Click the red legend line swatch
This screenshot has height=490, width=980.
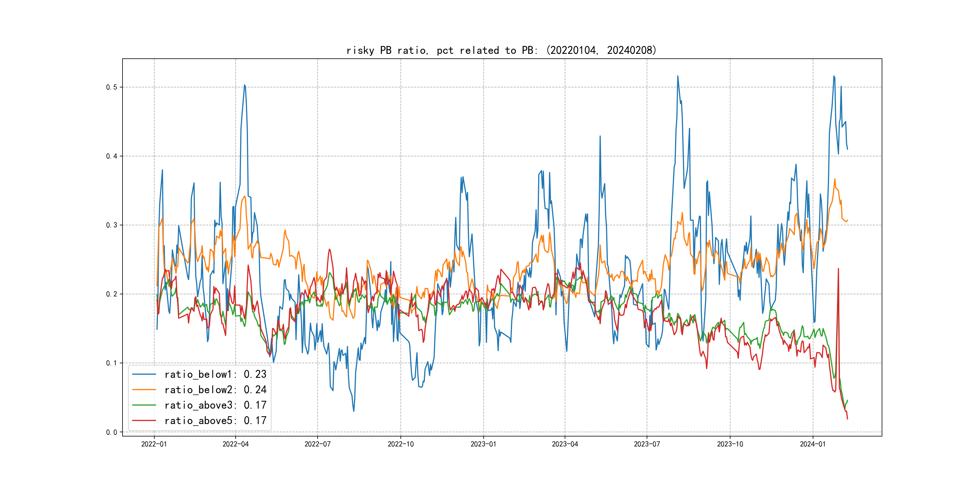[144, 420]
